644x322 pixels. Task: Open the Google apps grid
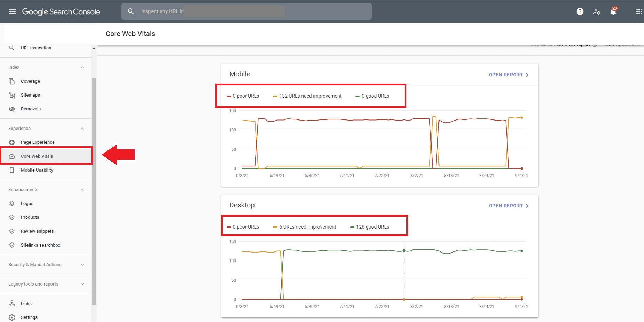click(x=639, y=11)
